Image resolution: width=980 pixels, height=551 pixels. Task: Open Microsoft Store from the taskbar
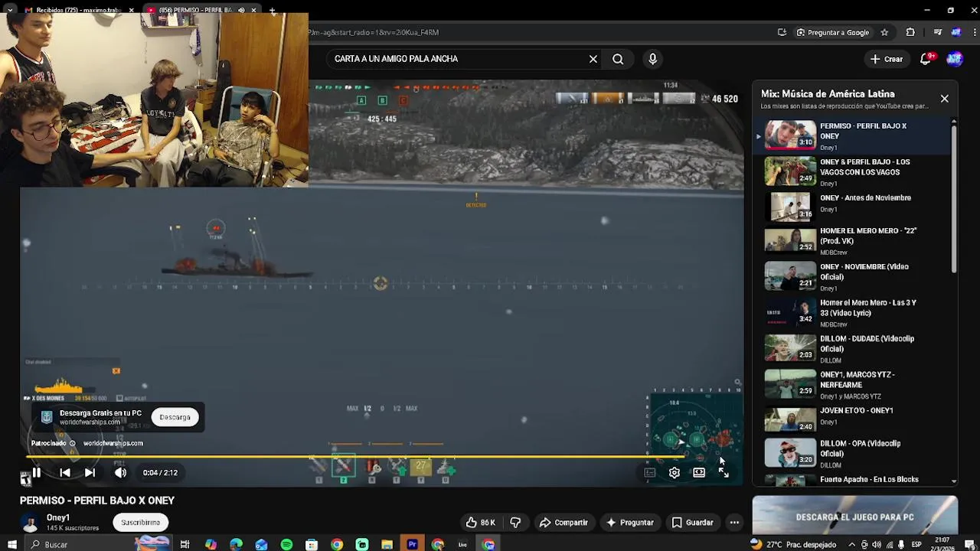(x=312, y=544)
